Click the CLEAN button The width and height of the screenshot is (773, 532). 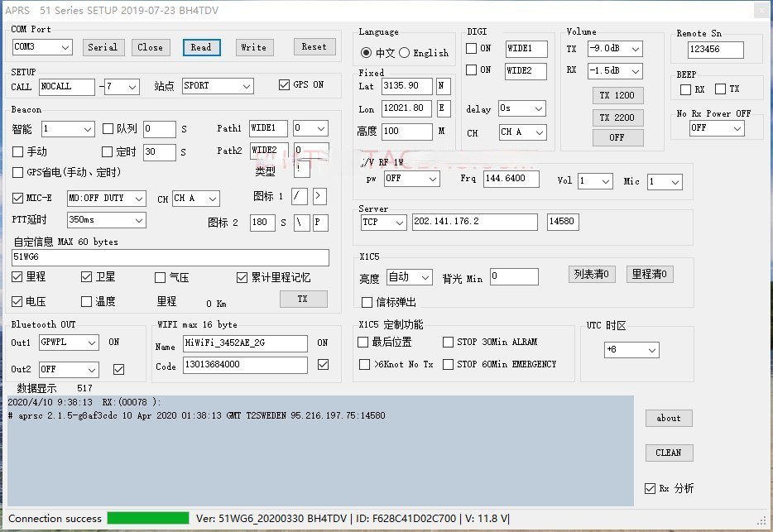pyautogui.click(x=669, y=453)
